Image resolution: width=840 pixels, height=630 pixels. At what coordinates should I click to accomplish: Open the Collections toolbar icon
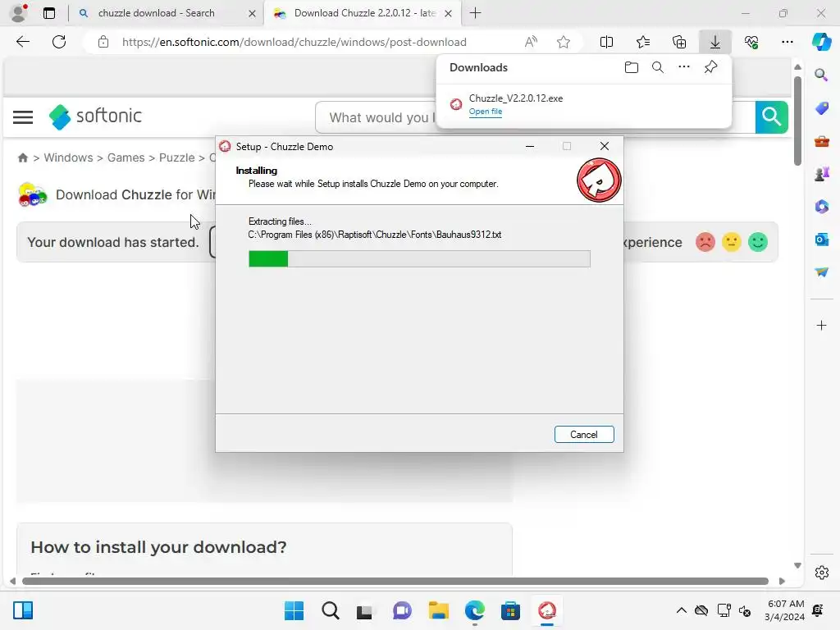click(x=678, y=42)
